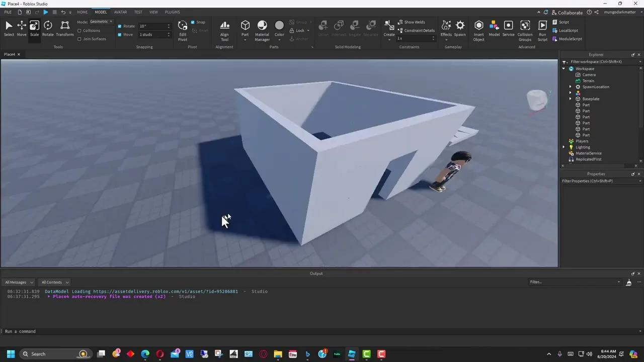Open the Windows Start button
The height and width of the screenshot is (362, 644).
(x=11, y=354)
